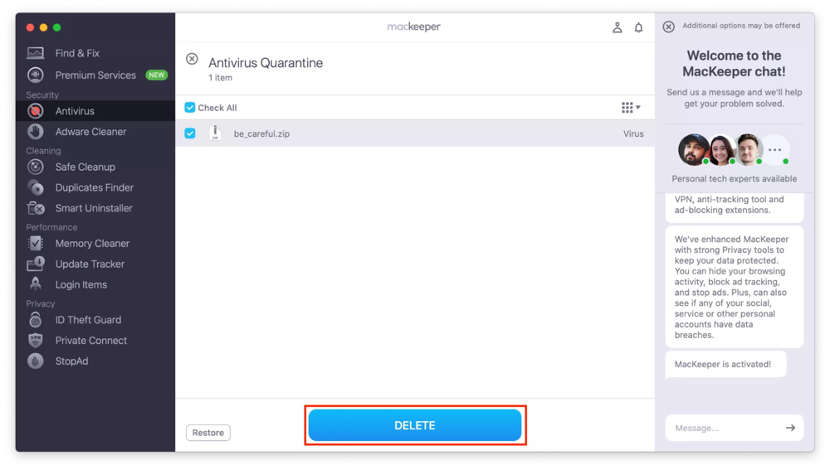Click the Smart Uninstaller icon
The height and width of the screenshot is (470, 830).
[x=35, y=208]
